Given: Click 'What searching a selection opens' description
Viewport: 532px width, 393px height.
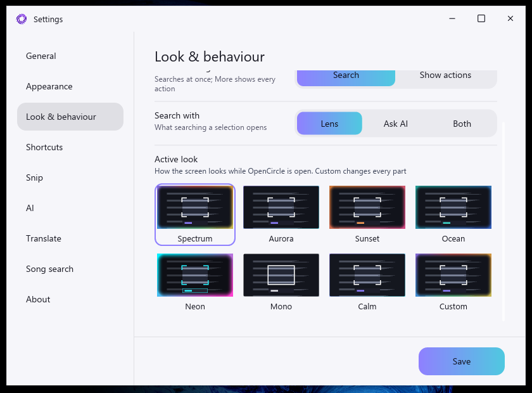Looking at the screenshot, I should (210, 127).
